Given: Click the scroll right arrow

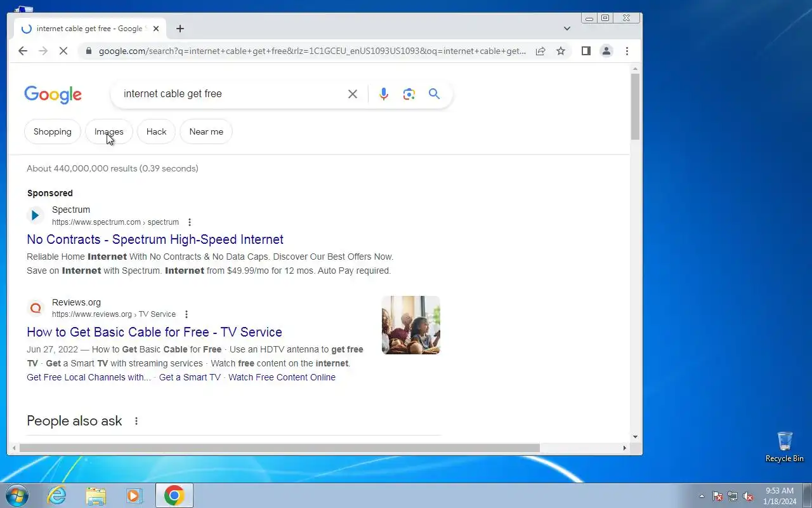Looking at the screenshot, I should (x=625, y=448).
